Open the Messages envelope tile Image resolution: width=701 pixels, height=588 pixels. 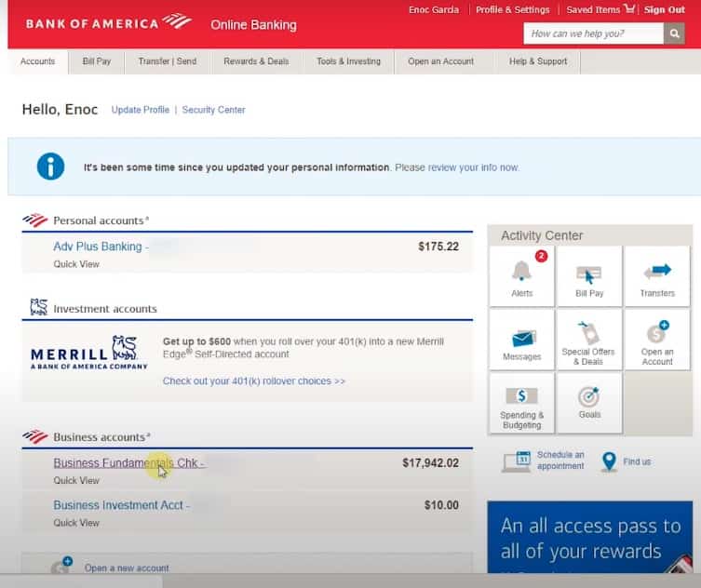click(521, 340)
